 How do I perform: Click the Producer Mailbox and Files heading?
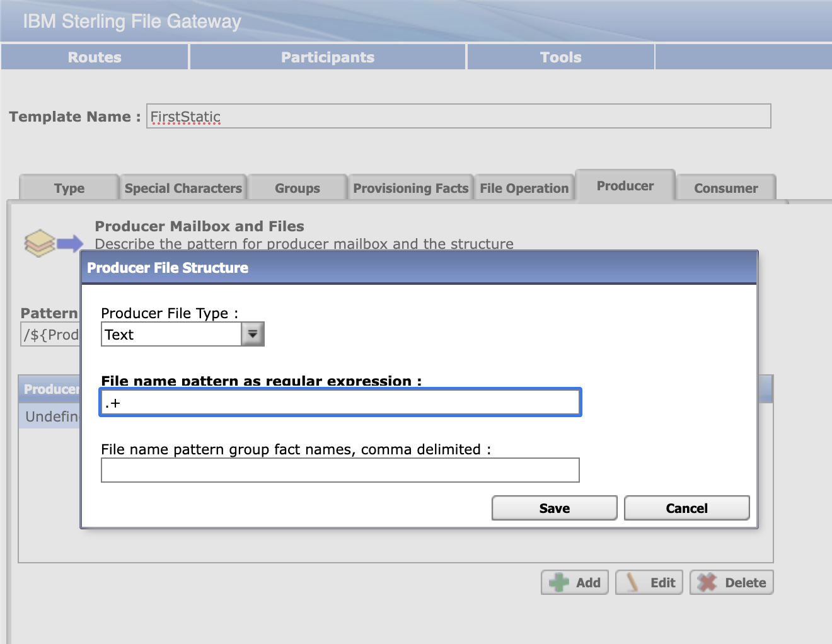click(200, 226)
